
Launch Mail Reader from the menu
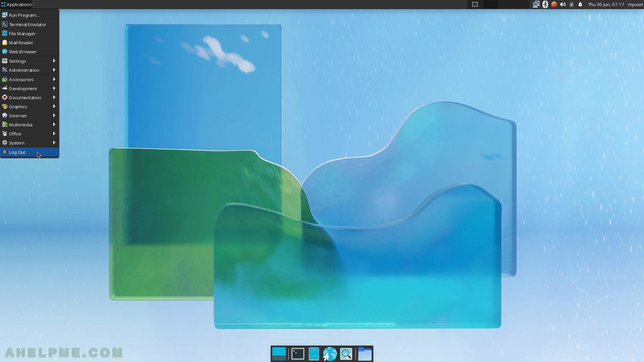[30, 43]
